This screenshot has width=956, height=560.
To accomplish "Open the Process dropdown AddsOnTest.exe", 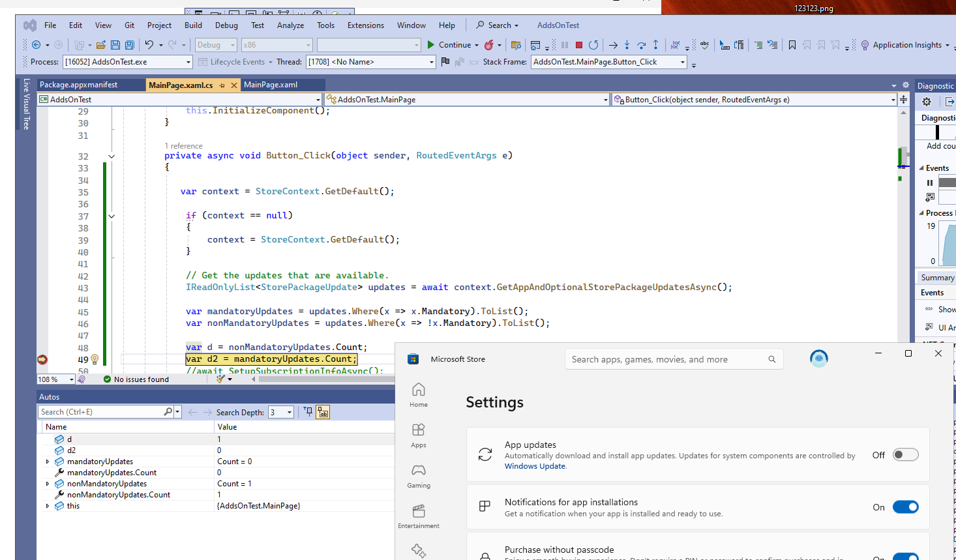I will coord(127,62).
